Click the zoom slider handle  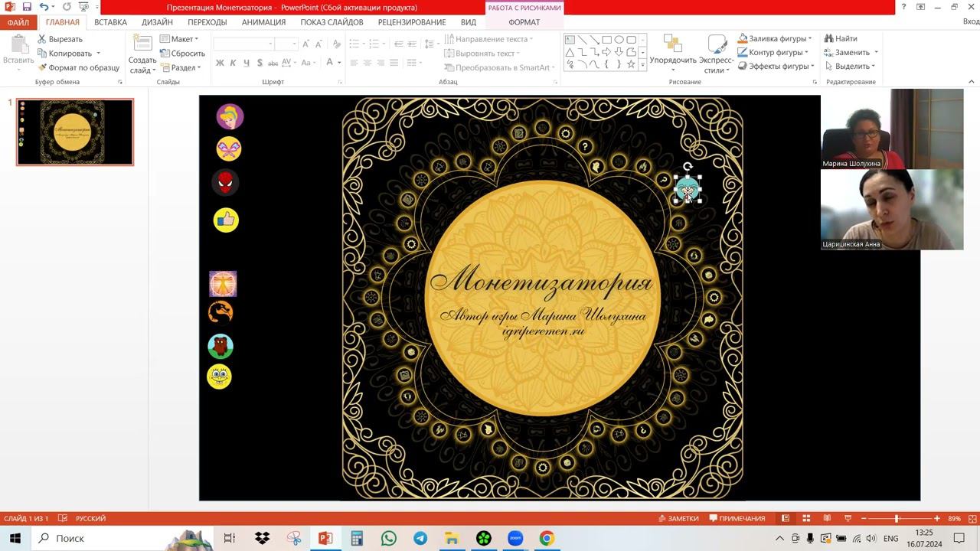(897, 518)
